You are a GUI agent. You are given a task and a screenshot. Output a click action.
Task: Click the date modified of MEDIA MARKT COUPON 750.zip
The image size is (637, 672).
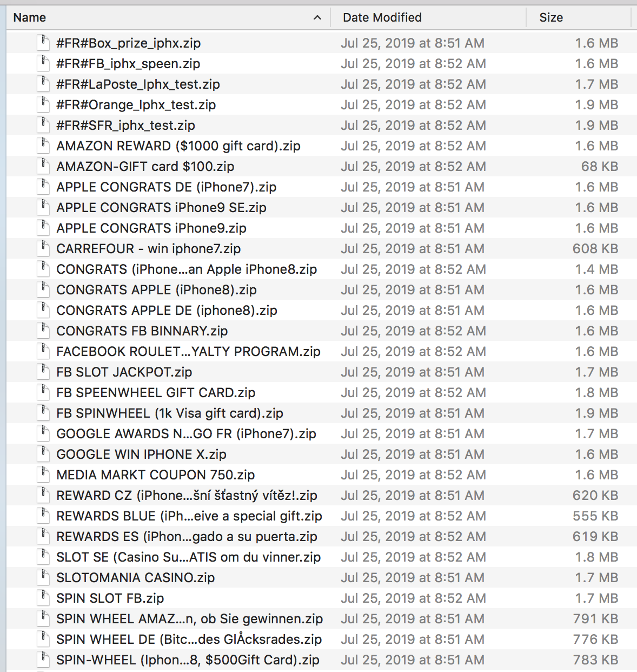[413, 475]
